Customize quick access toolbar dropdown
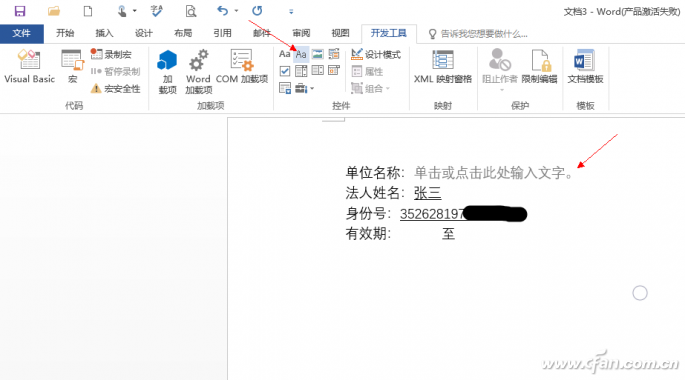Screen dimensions: 685x380 [x=291, y=12]
